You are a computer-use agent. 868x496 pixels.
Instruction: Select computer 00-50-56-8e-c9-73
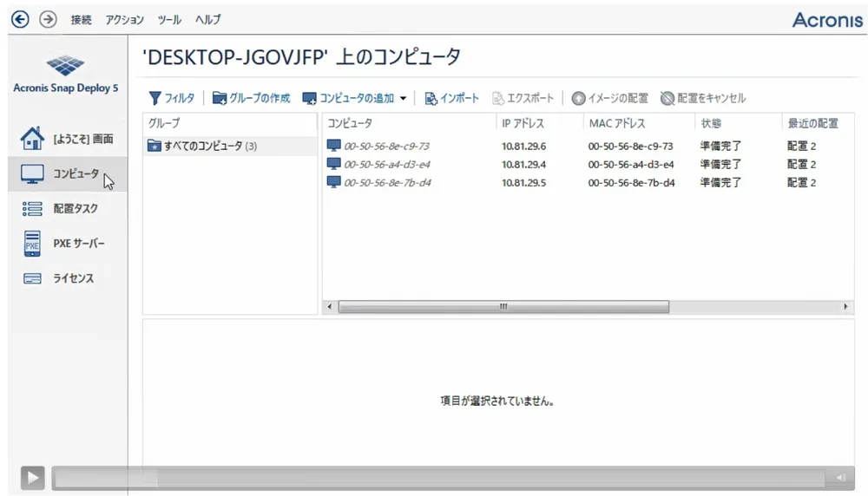pos(386,147)
